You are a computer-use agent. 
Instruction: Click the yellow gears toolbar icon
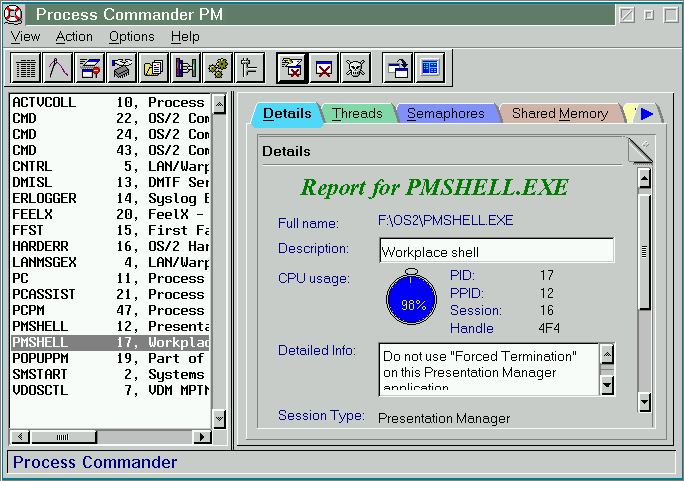point(217,68)
